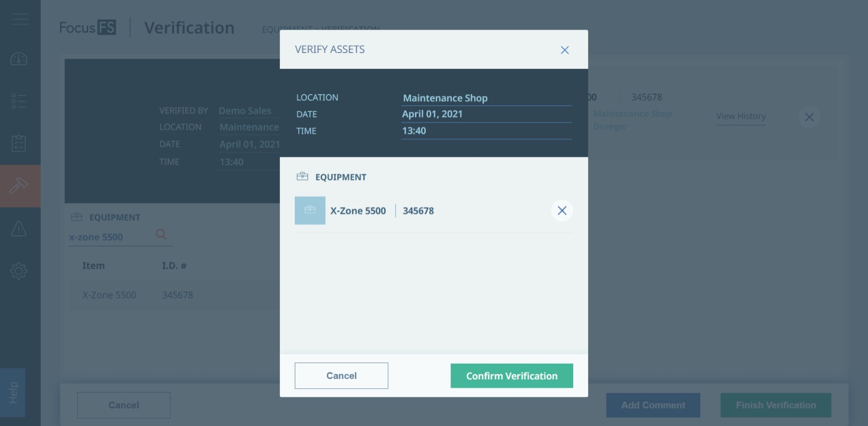Click the 345678 ID in the dialog equipment row

418,211
